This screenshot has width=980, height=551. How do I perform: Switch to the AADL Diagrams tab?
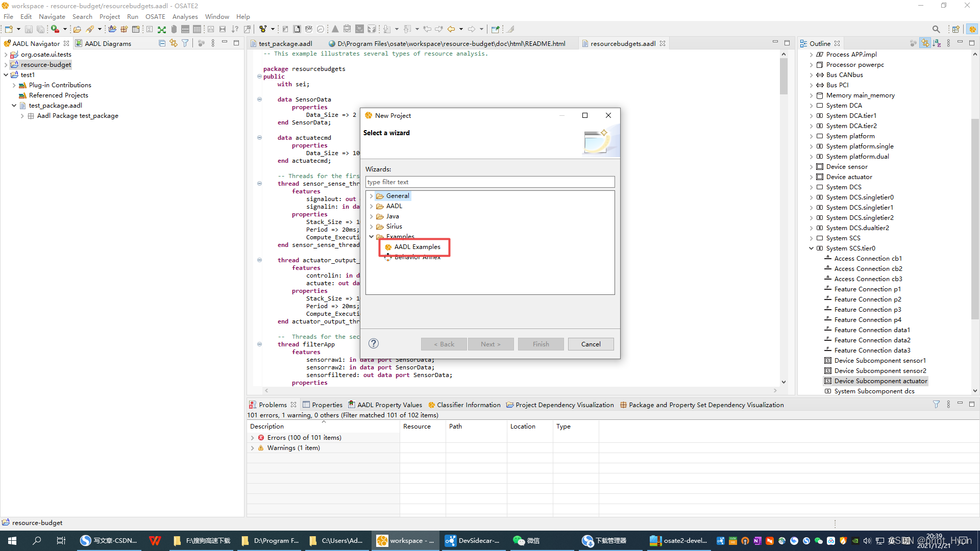click(108, 43)
